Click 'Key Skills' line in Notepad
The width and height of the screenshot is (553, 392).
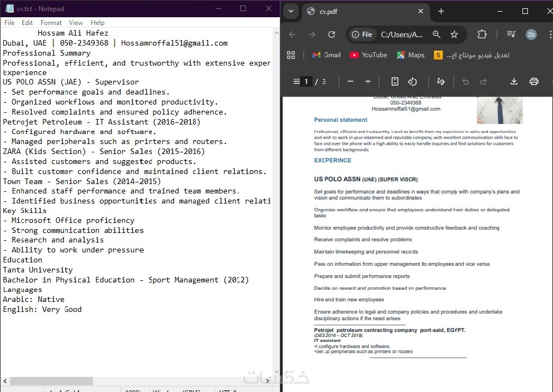(24, 211)
